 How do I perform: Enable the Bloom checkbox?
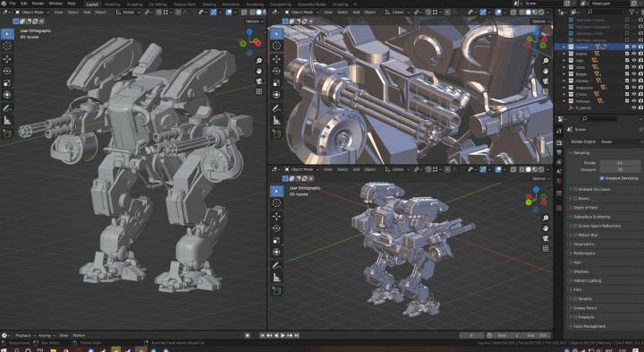click(575, 198)
